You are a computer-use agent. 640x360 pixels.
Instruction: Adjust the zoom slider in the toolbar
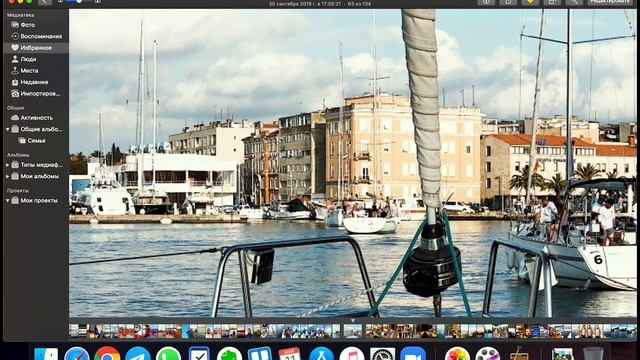click(x=79, y=2)
